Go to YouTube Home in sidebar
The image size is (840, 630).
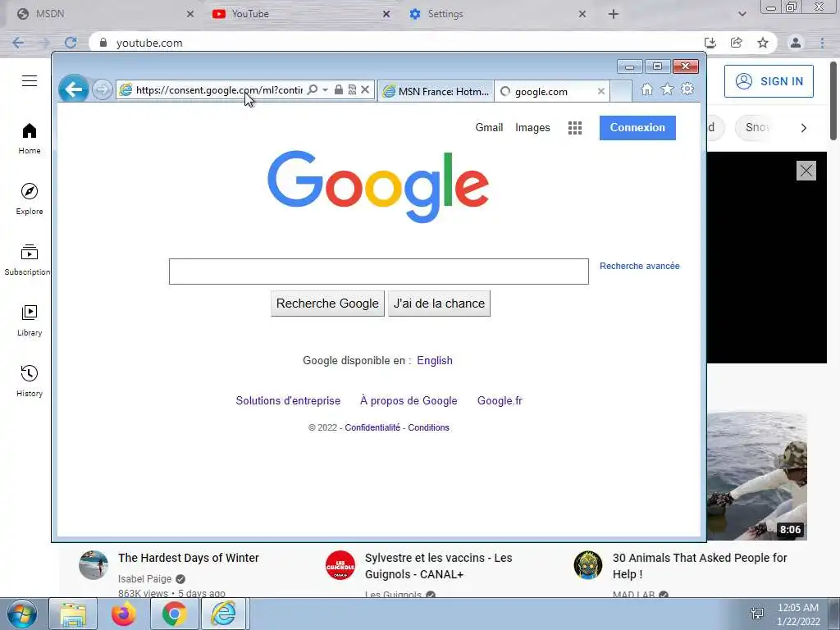tap(30, 139)
